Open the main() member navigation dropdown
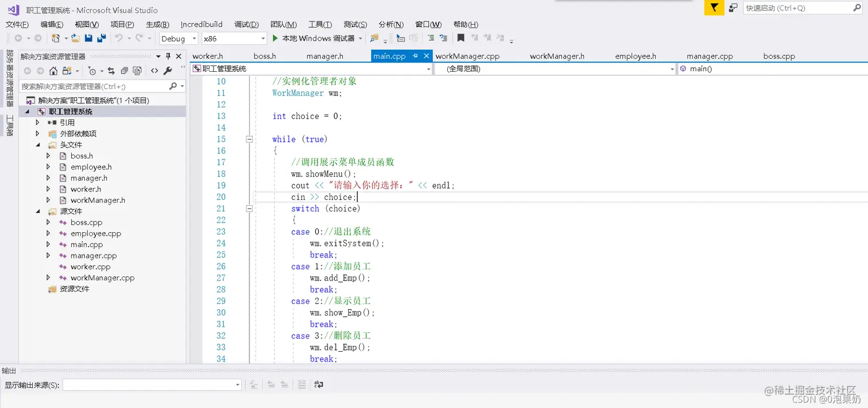 coord(773,68)
